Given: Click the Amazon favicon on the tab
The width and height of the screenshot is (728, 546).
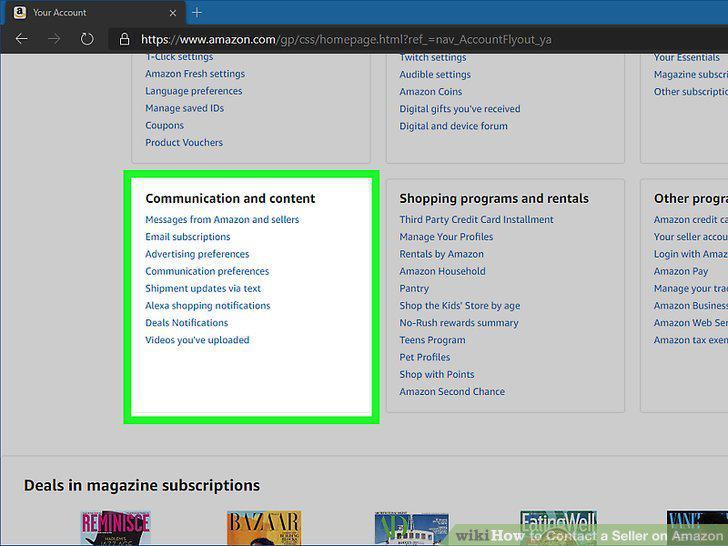Looking at the screenshot, I should click(x=20, y=13).
